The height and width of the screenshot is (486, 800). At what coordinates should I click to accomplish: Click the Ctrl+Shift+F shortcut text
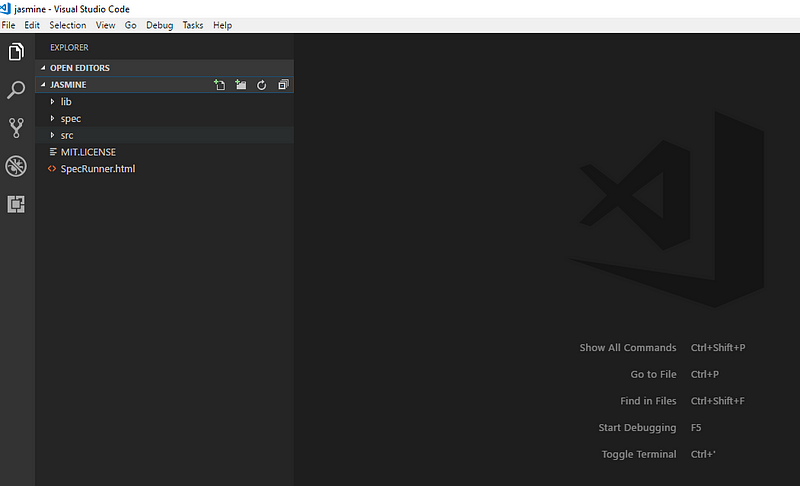pos(717,401)
